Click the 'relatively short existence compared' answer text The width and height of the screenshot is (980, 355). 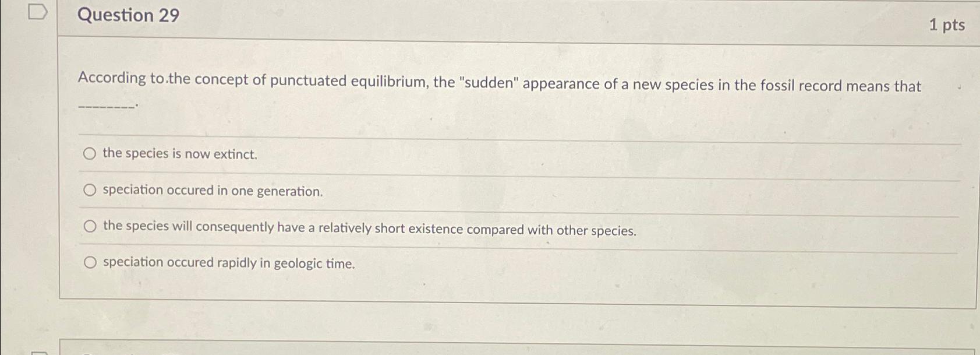369,226
